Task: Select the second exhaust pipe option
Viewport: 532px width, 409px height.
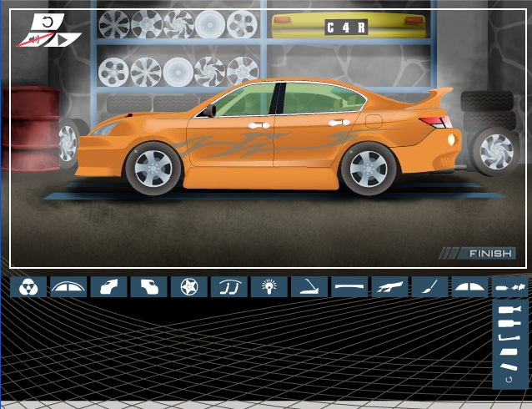Action: pyautogui.click(x=509, y=324)
